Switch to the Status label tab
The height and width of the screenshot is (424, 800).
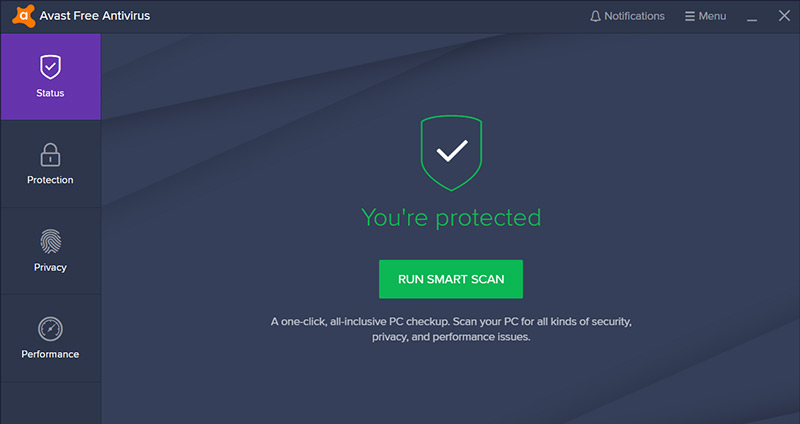tap(50, 93)
